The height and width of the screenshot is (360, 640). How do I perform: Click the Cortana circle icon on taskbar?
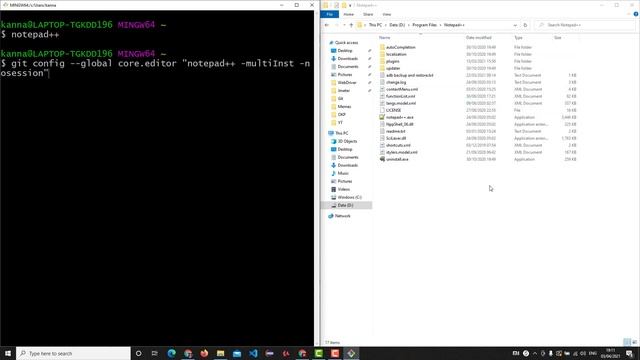138,353
